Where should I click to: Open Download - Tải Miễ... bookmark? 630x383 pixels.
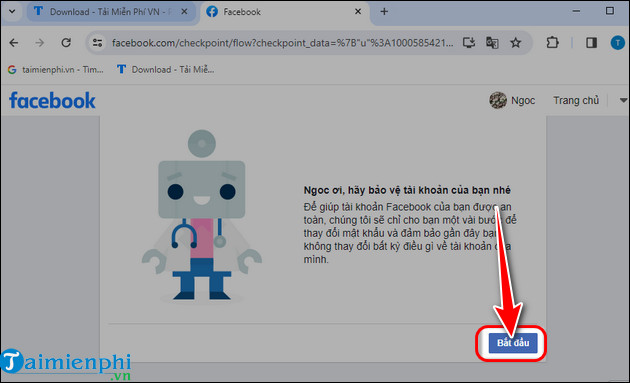[x=165, y=70]
